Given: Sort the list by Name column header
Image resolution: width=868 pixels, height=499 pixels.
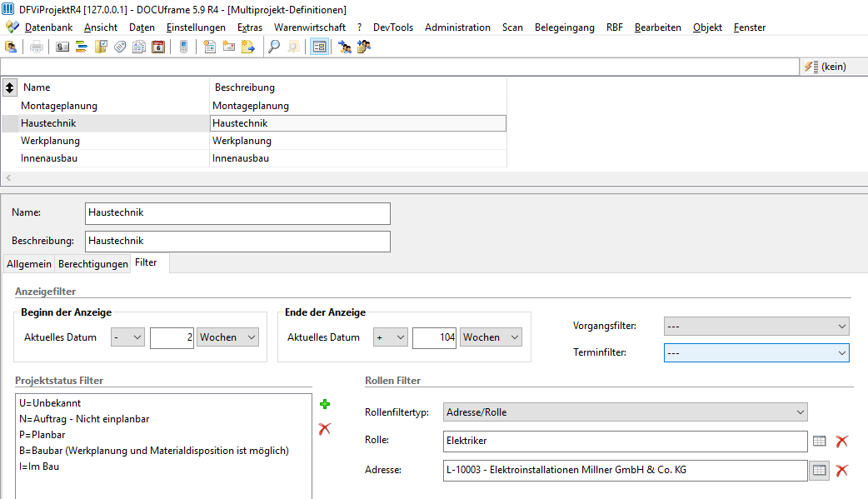Looking at the screenshot, I should tap(115, 87).
